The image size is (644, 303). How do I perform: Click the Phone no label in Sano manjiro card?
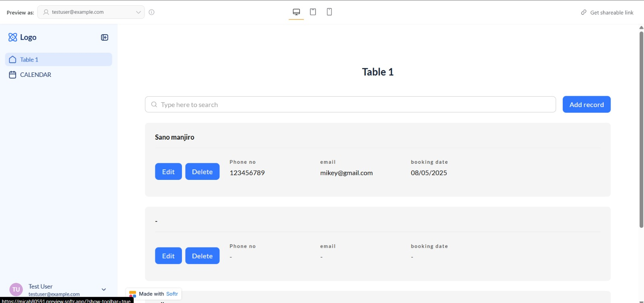coord(243,162)
